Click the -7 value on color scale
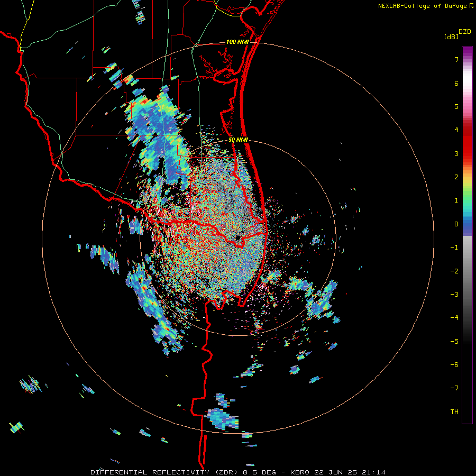 [454, 388]
